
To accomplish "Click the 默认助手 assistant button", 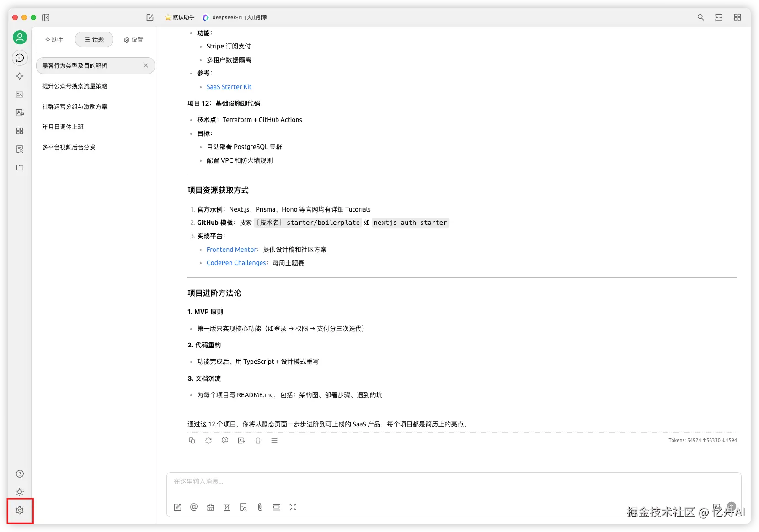I will click(x=180, y=17).
